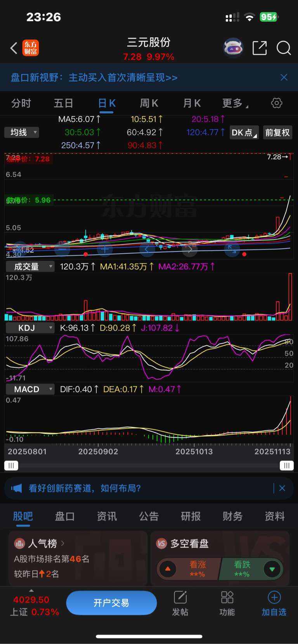
Task: Open the MACD indicator dropdown
Action: click(x=30, y=389)
